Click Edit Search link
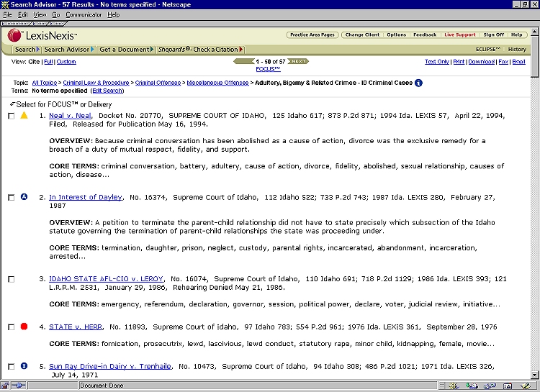The height and width of the screenshot is (392, 540). click(x=107, y=91)
